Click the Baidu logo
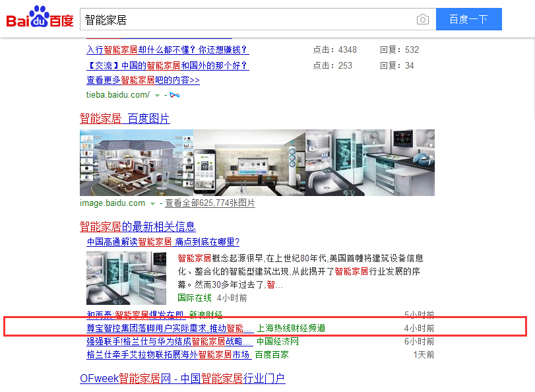The width and height of the screenshot is (535, 392). tap(40, 17)
